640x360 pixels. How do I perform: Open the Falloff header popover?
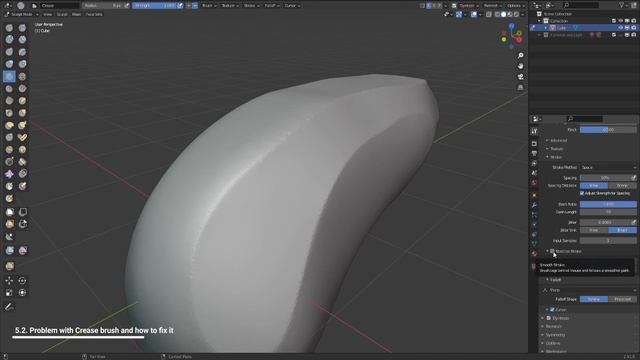coord(271,6)
